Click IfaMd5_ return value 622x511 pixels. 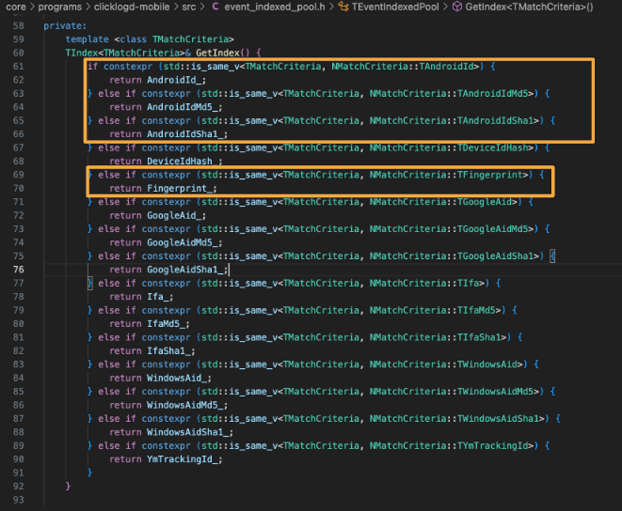pyautogui.click(x=166, y=323)
